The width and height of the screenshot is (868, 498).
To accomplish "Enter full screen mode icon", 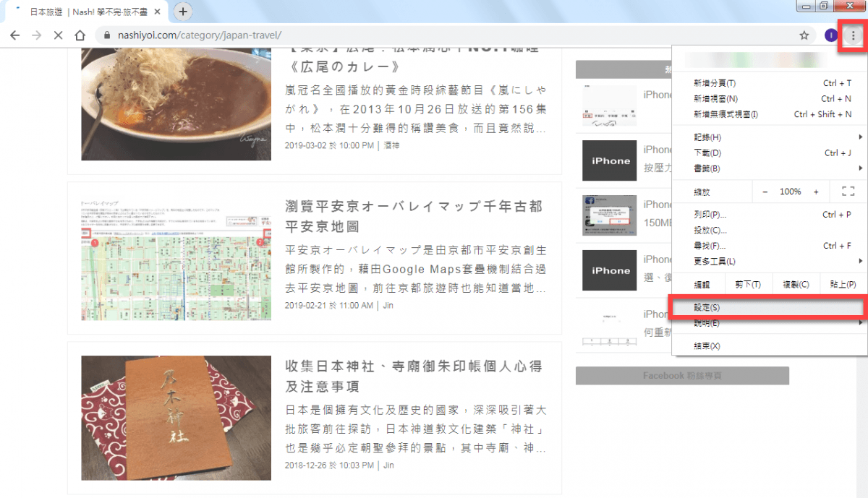I will point(848,192).
